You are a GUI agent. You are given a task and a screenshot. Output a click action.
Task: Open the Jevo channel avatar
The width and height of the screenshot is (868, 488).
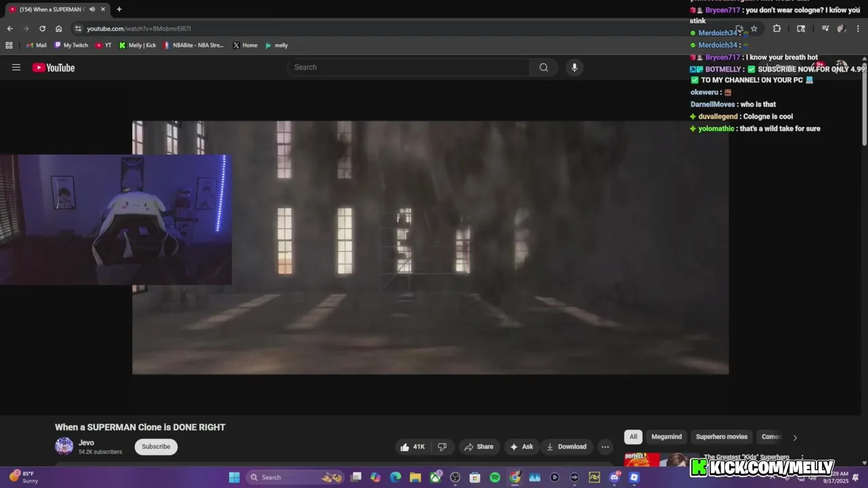(x=64, y=446)
